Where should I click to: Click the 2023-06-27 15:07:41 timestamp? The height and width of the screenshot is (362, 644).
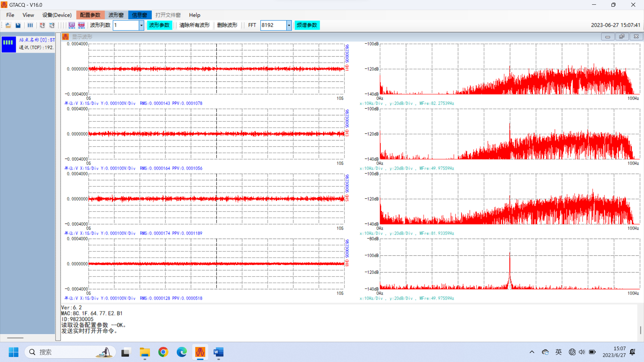(615, 25)
